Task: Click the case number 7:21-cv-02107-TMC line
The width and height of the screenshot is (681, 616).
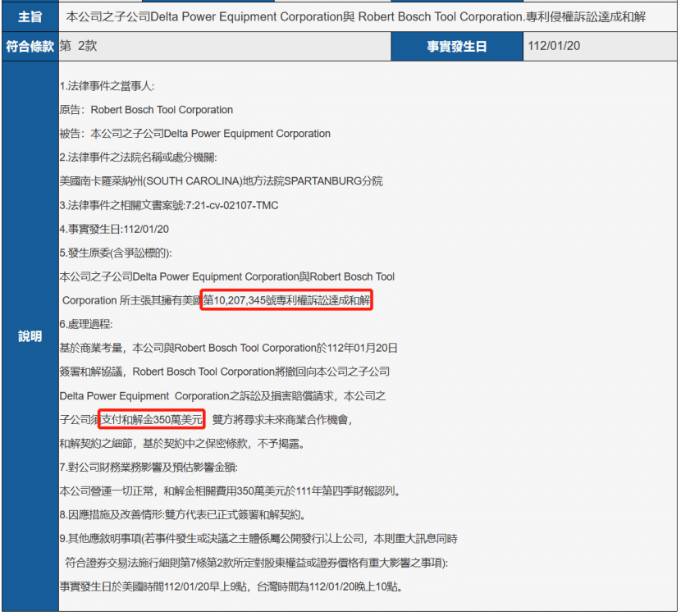Action: point(169,205)
